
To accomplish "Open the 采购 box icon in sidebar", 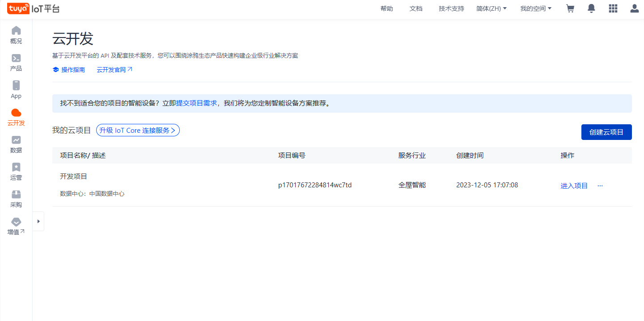I will (x=16, y=194).
